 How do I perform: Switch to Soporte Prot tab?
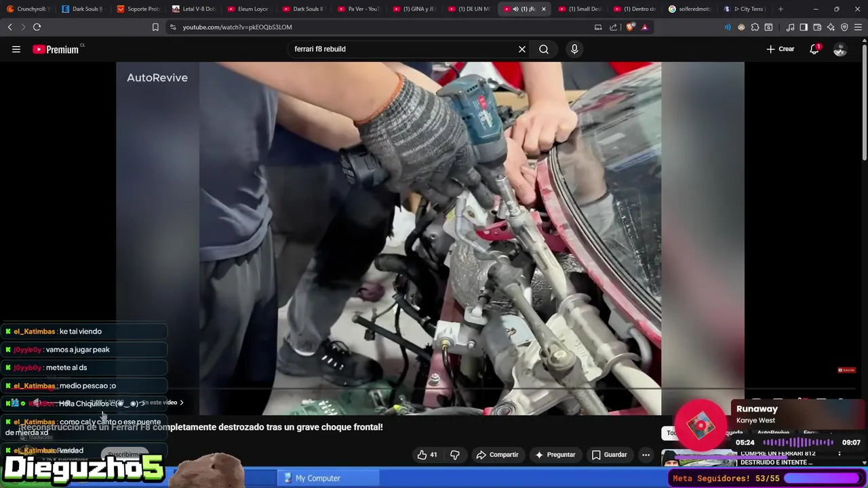click(x=138, y=9)
